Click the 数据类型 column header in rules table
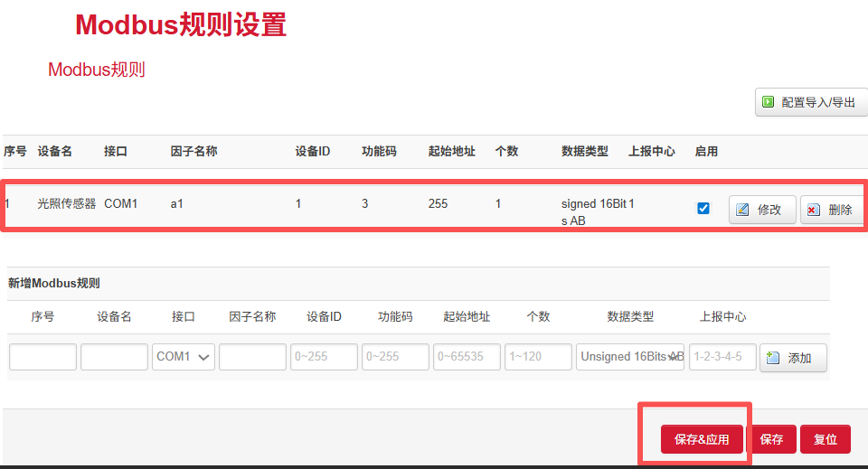Screen dimensions: 868x469 (585, 151)
